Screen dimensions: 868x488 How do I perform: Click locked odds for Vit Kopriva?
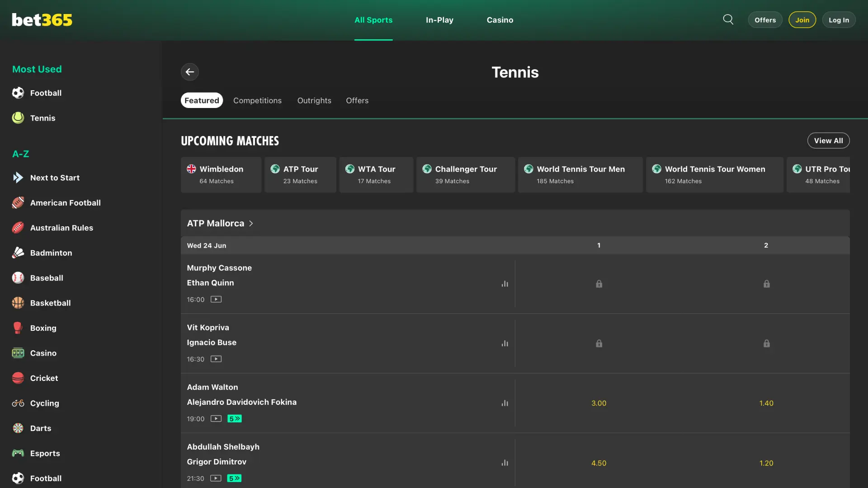(x=599, y=343)
